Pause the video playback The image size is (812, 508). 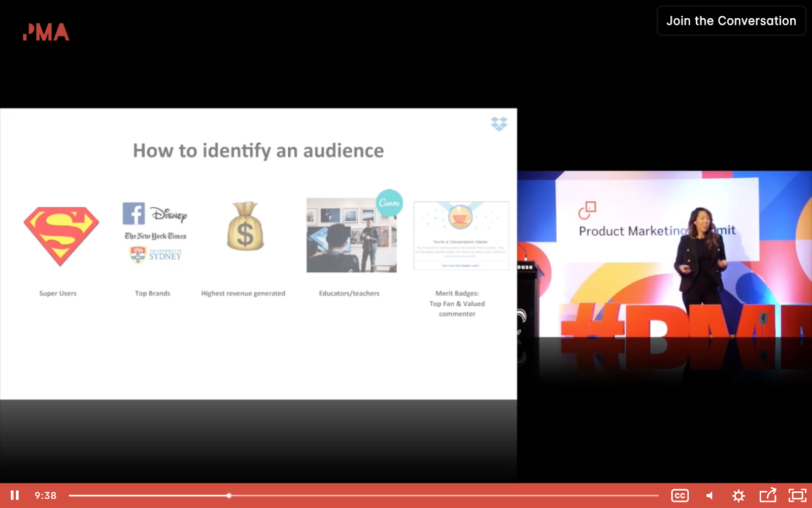click(15, 495)
